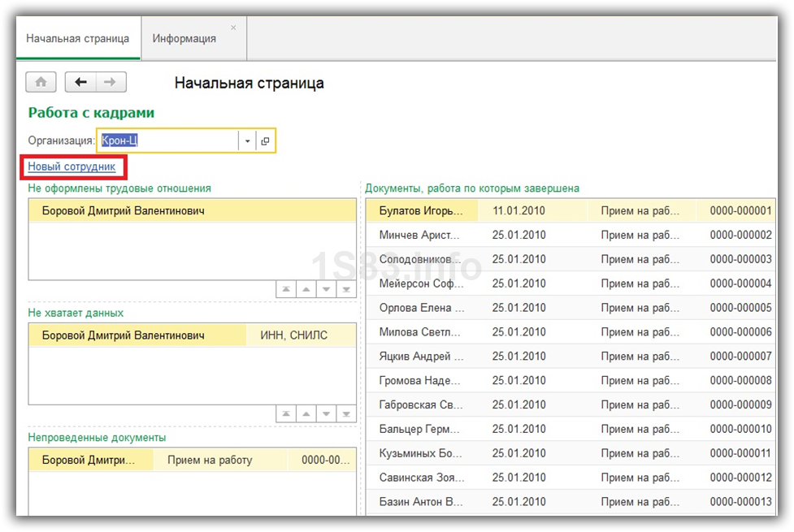
Task: Select document number 0000-000007 row
Action: pos(740,357)
